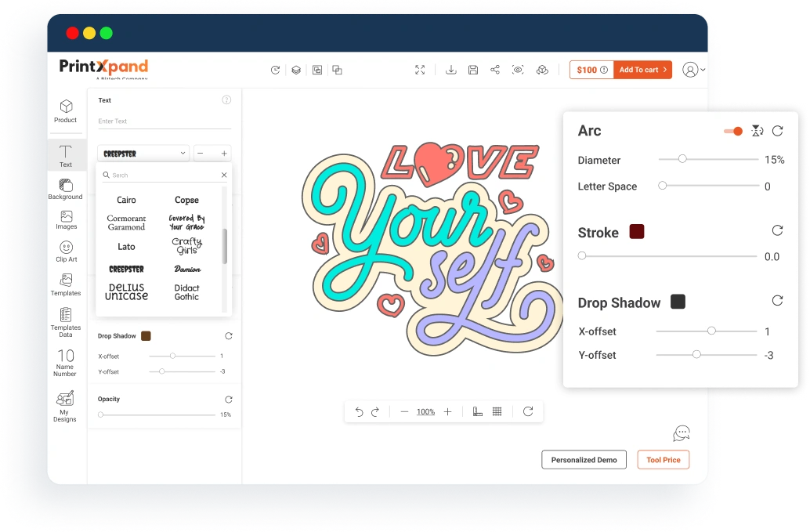The height and width of the screenshot is (532, 810).
Task: Click the 100% zoom level
Action: (425, 411)
